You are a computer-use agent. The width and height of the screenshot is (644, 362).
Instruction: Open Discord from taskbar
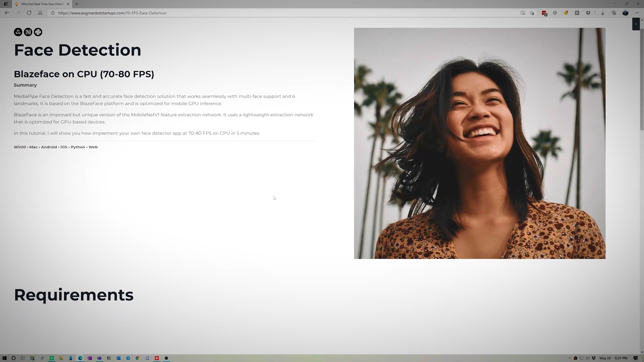point(147,358)
